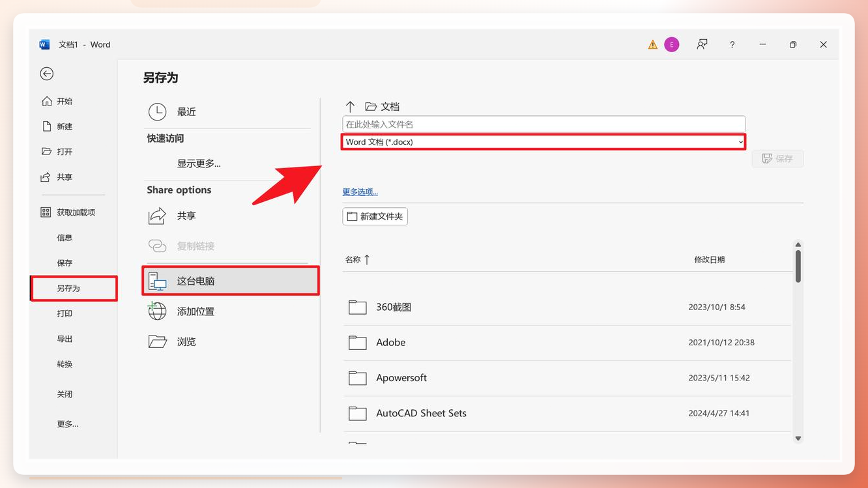Select 打印 in the left menu
Screen dimensions: 868x488
[65, 313]
